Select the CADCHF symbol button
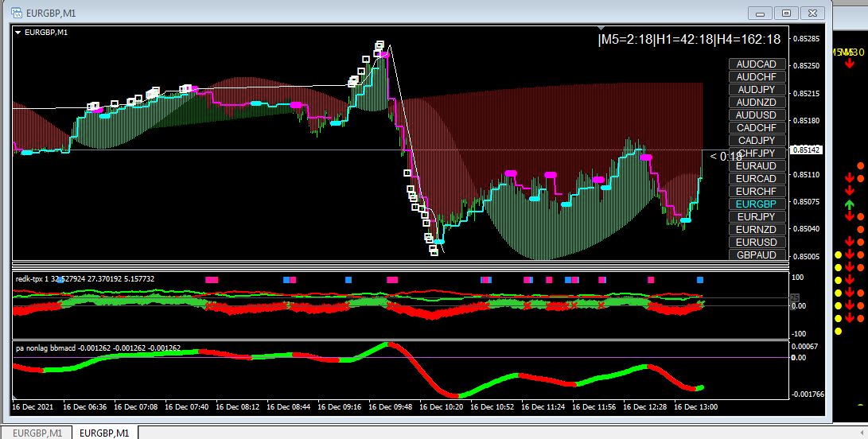This screenshot has width=868, height=439. tap(757, 128)
